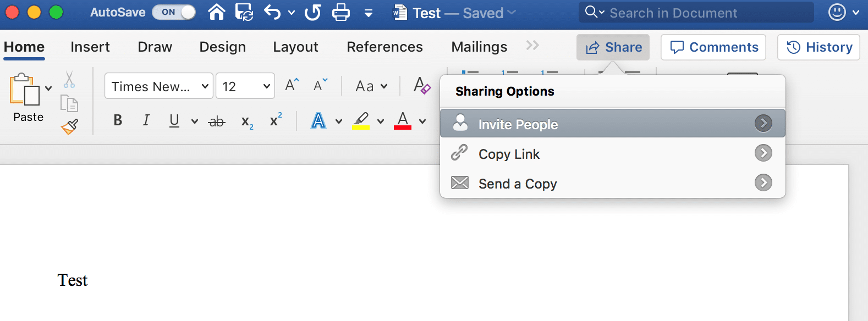Open the Change Case Aa menu
Viewport: 868px width, 321px height.
(x=371, y=86)
